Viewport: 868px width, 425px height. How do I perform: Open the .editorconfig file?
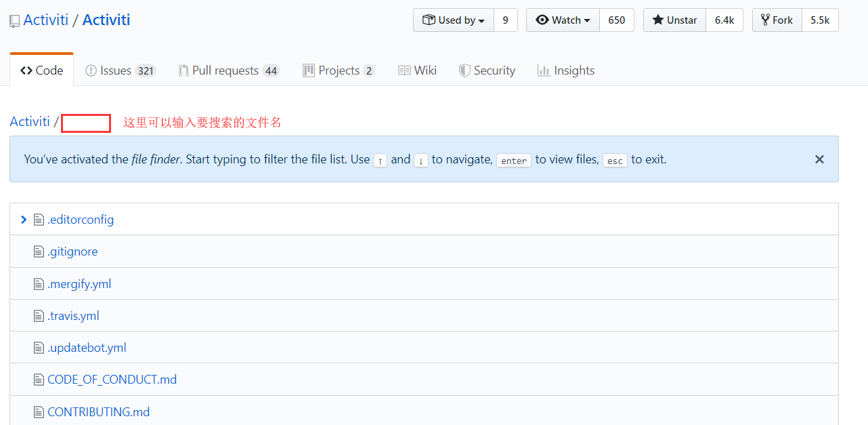pyautogui.click(x=81, y=220)
